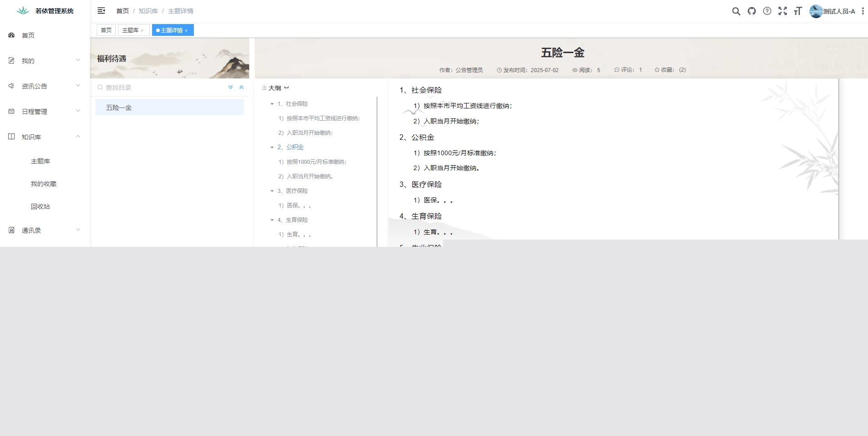Click the 作者：公告管理员 text
Image resolution: width=868 pixels, height=436 pixels.
[x=461, y=70]
